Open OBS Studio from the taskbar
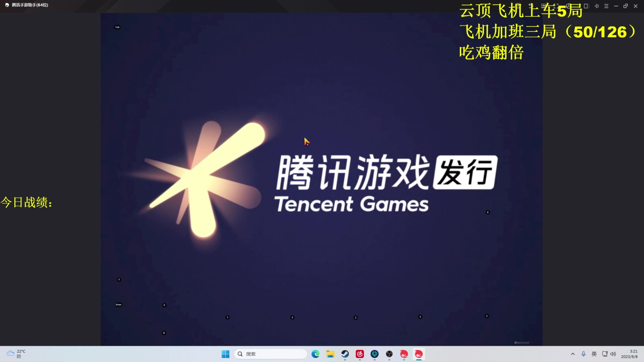Screen dimensions: 644x362 (x=389, y=354)
